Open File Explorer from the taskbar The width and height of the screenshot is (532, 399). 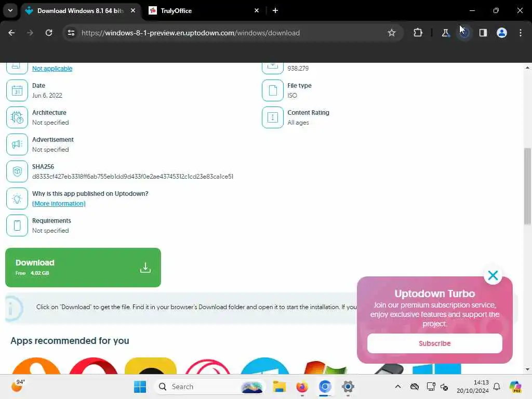click(x=279, y=387)
